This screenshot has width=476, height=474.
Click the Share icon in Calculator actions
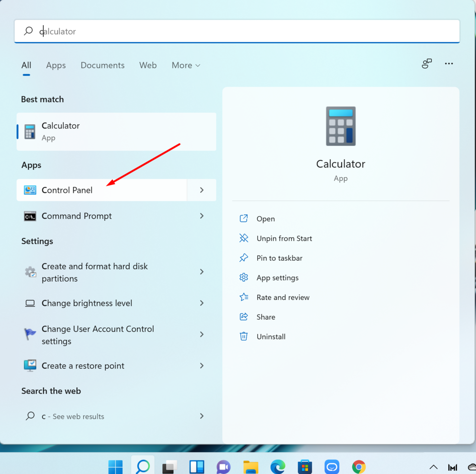[244, 317]
